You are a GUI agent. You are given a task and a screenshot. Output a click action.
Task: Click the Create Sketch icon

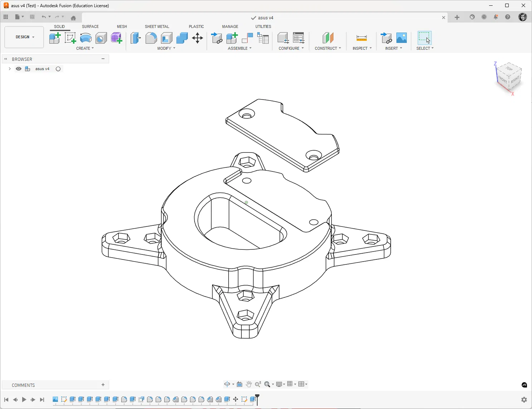70,38
